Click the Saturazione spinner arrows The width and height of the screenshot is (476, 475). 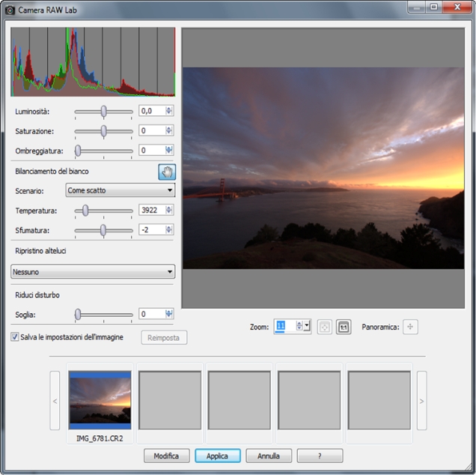(169, 130)
